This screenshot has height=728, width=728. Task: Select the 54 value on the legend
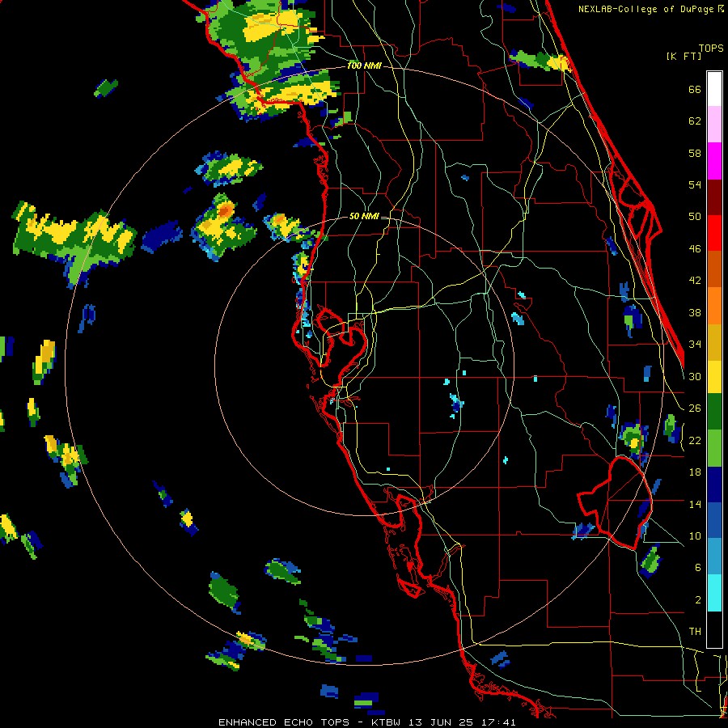[x=695, y=184]
